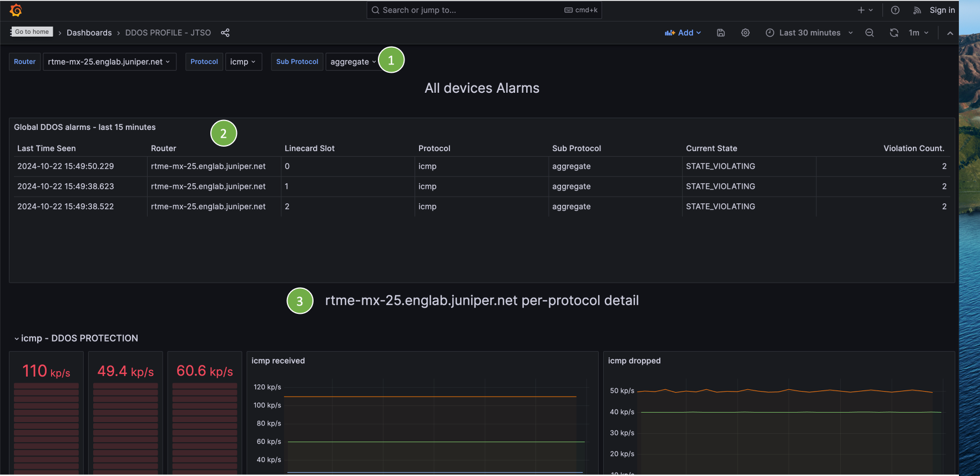Viewport: 980px width, 476px height.
Task: Open the Protocol icmp dropdown
Action: coord(243,62)
